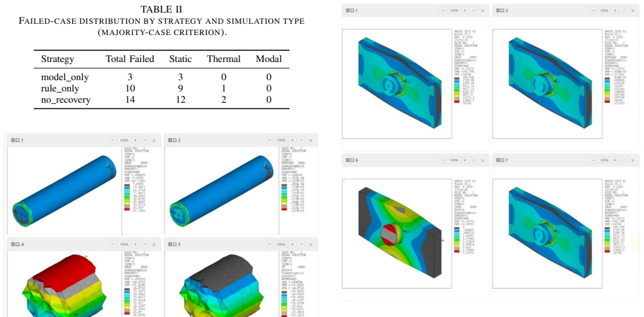Maximize window 4 via arrow icon

coord(145,244)
